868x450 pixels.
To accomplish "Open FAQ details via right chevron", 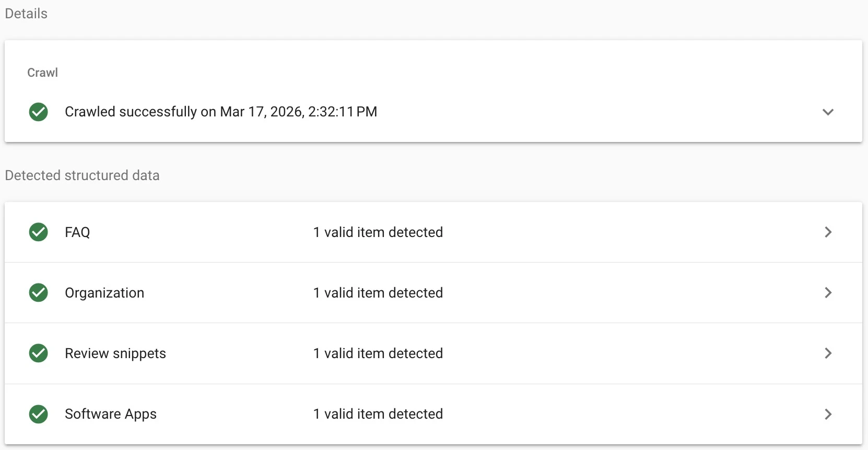I will pyautogui.click(x=828, y=232).
